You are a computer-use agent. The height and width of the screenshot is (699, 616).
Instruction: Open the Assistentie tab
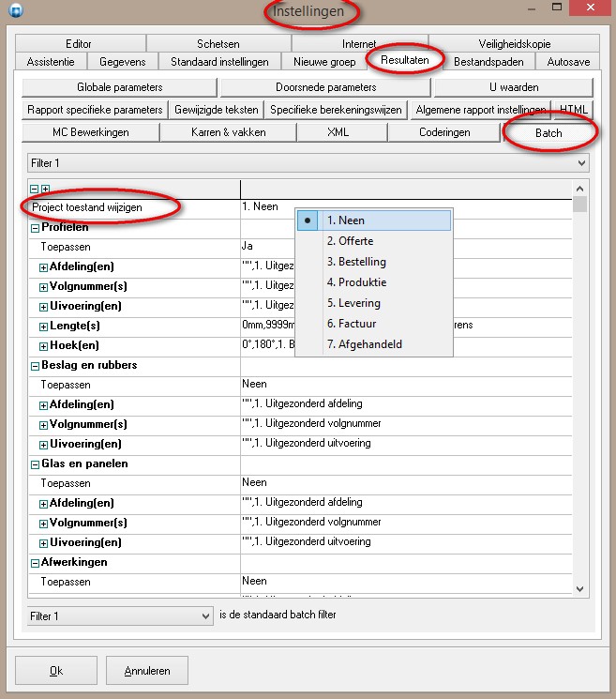click(51, 62)
